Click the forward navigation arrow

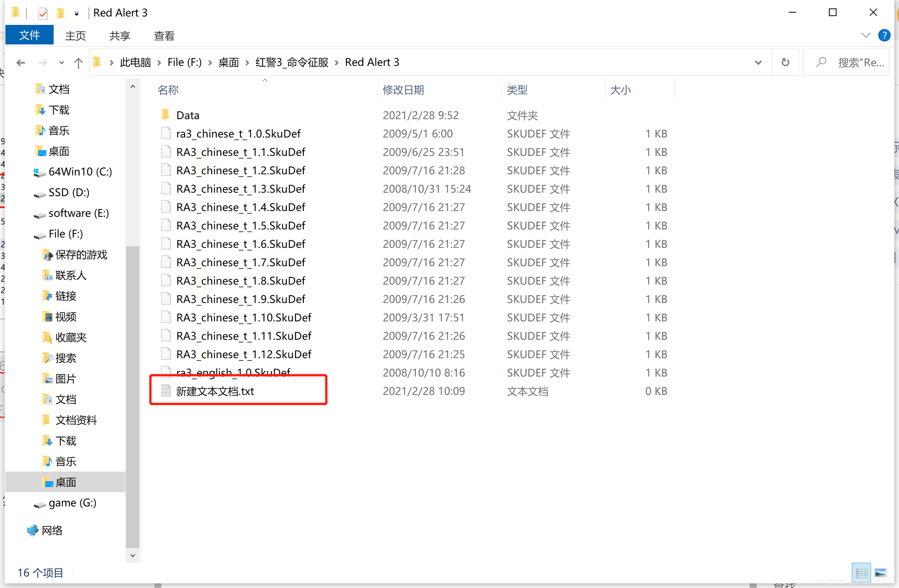(43, 62)
